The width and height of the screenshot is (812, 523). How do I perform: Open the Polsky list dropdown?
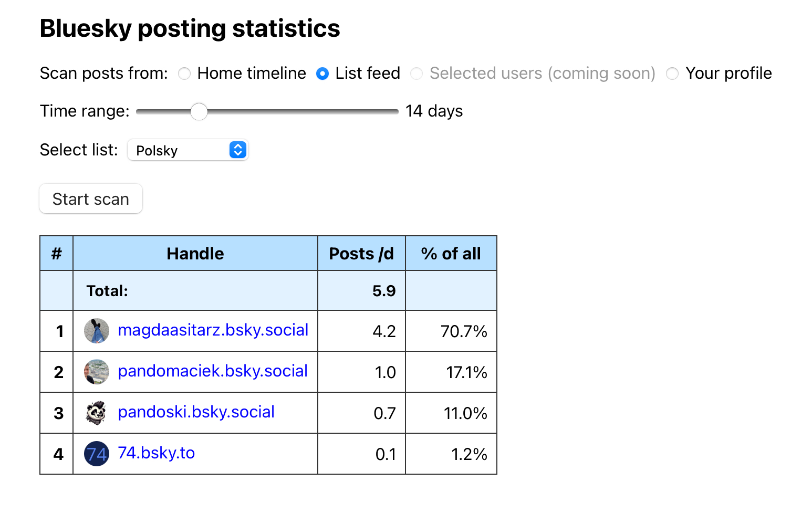click(188, 150)
